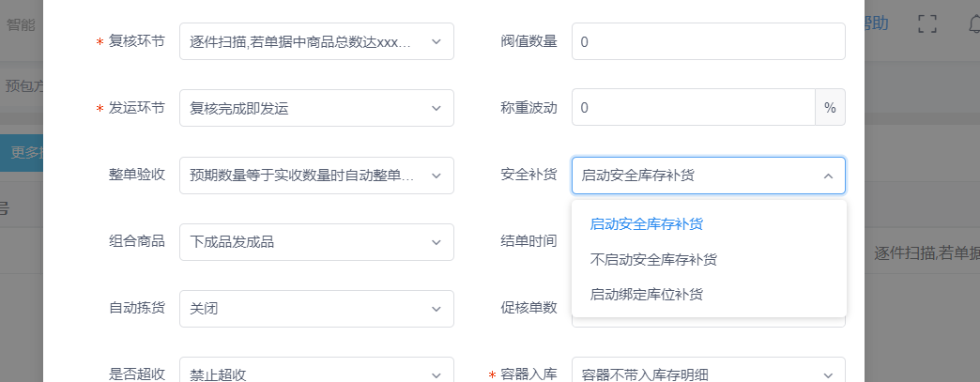This screenshot has height=382, width=980.
Task: Click the 阀值数量 input field
Action: (708, 41)
